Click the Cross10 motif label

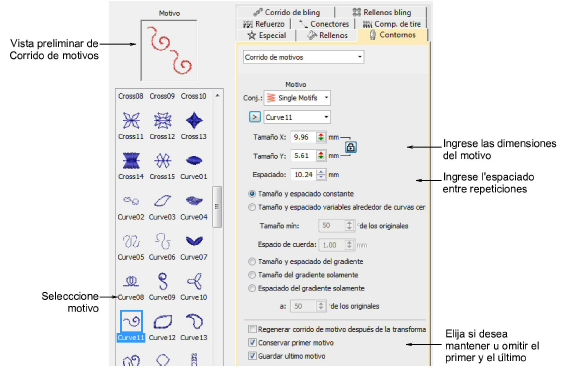pyautogui.click(x=194, y=96)
